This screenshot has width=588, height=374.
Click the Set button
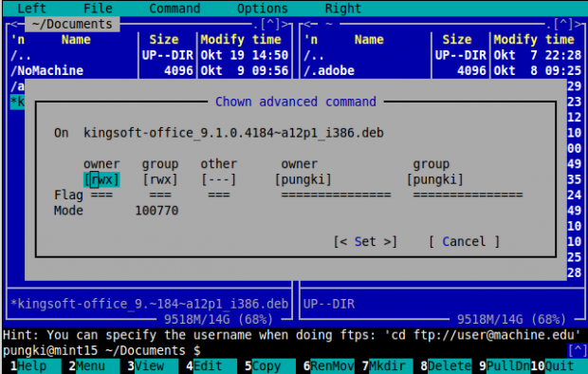coord(365,241)
